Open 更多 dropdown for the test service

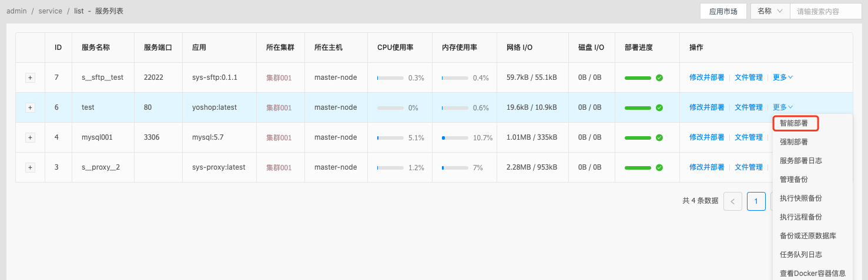tap(783, 107)
